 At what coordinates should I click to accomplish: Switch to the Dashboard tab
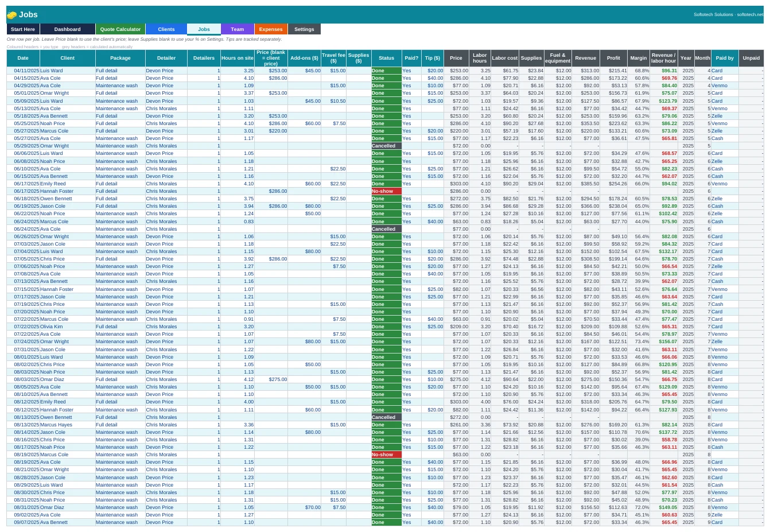click(68, 29)
